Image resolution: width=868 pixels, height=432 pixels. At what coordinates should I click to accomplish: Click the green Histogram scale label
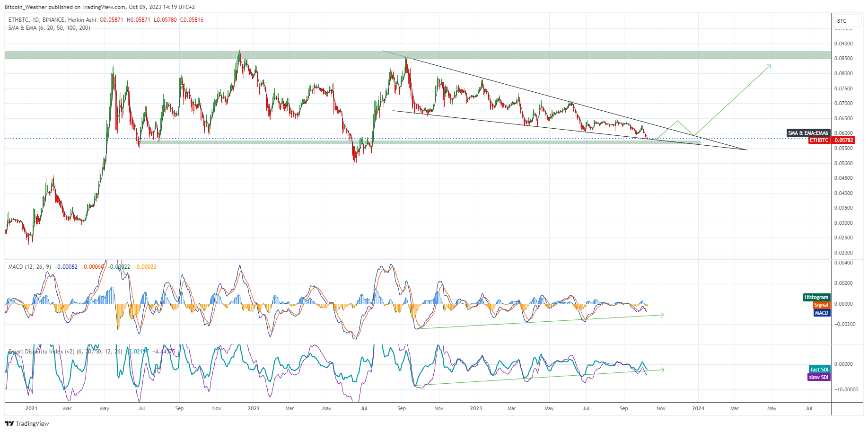[816, 297]
